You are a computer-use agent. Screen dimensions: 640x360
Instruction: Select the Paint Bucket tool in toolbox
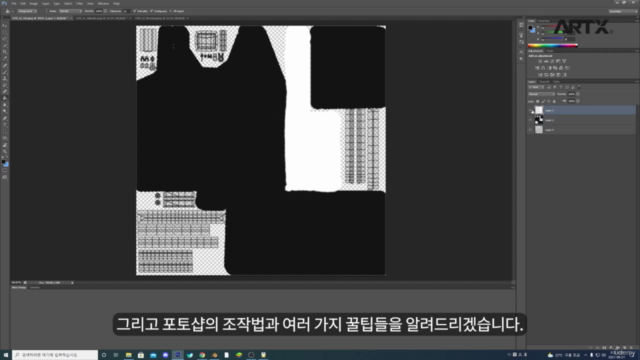tap(5, 98)
